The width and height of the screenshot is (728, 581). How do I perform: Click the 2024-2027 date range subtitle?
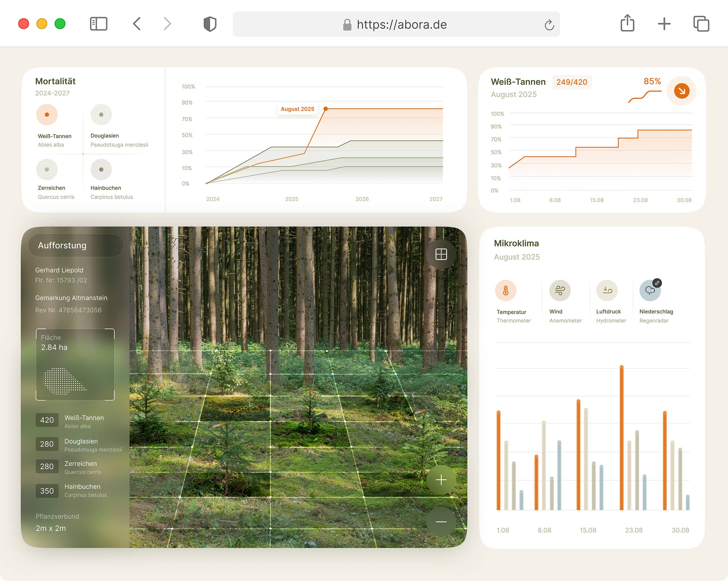click(x=52, y=93)
